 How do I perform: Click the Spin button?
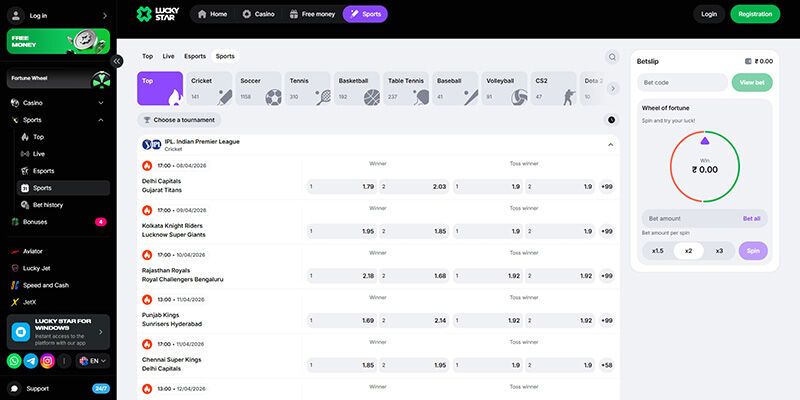tap(753, 251)
